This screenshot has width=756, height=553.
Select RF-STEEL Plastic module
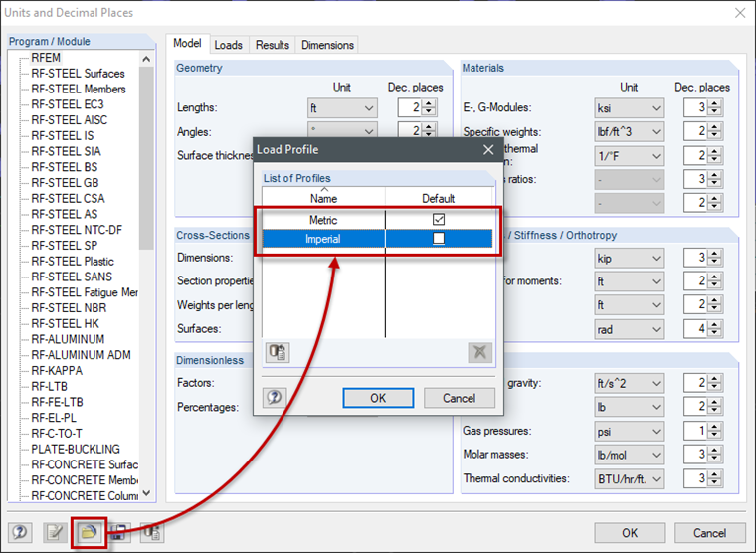(73, 262)
